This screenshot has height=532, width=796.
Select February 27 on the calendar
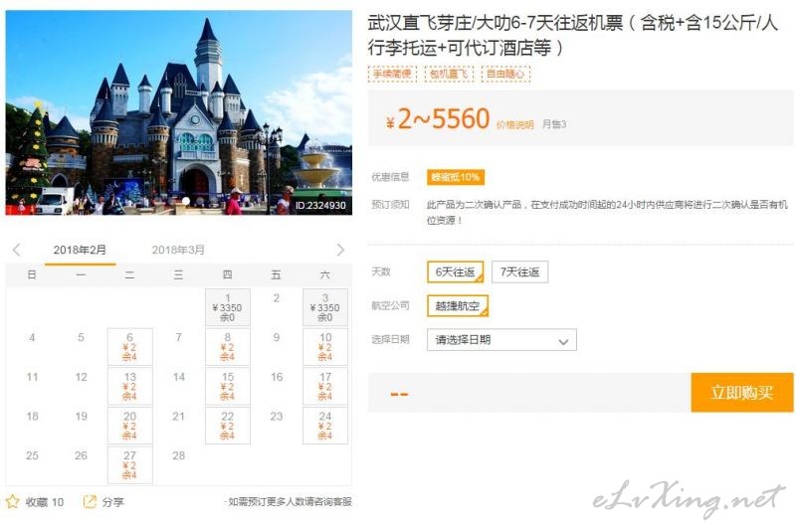pos(130,465)
